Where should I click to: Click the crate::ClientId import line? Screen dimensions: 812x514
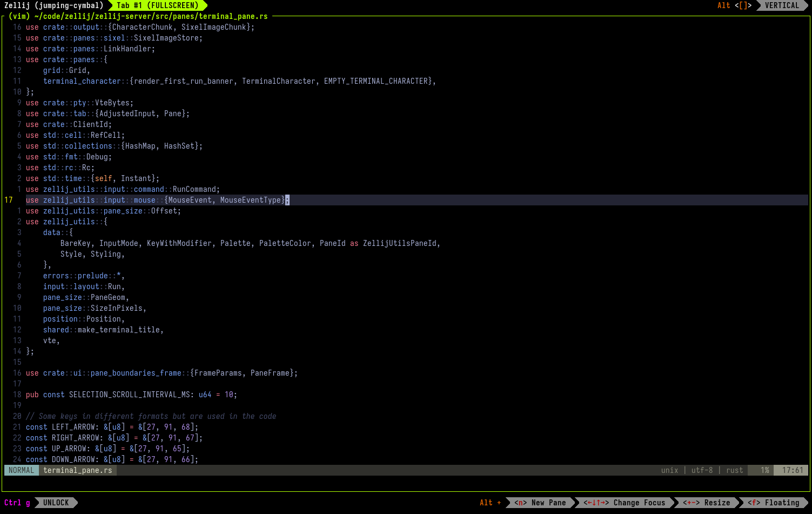tap(69, 124)
